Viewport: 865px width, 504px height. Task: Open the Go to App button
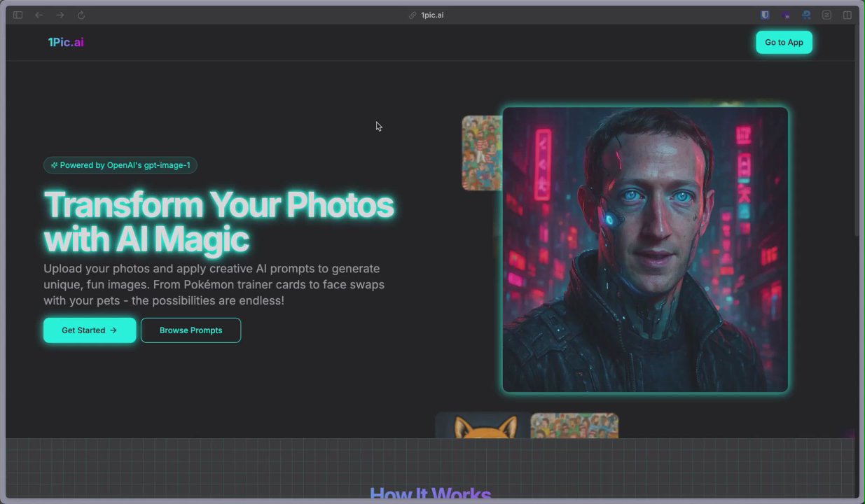[x=784, y=42]
